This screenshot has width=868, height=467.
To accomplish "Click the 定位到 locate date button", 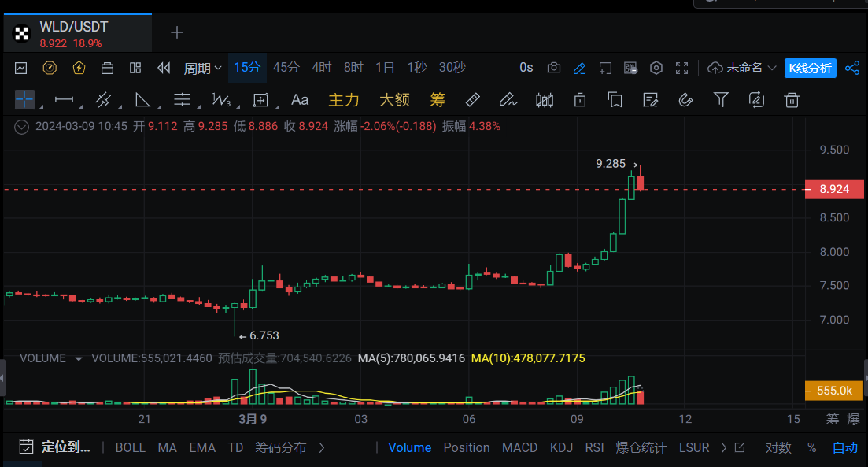I will 55,447.
